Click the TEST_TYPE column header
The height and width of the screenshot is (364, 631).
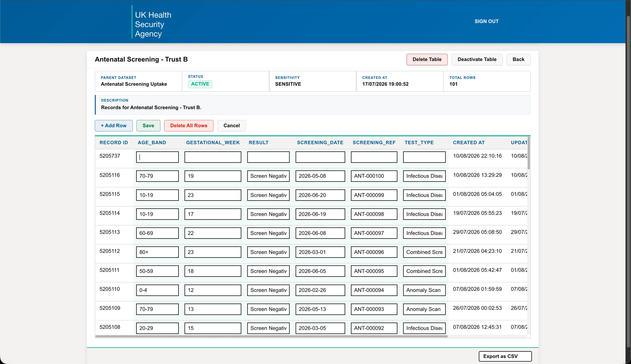coord(419,142)
